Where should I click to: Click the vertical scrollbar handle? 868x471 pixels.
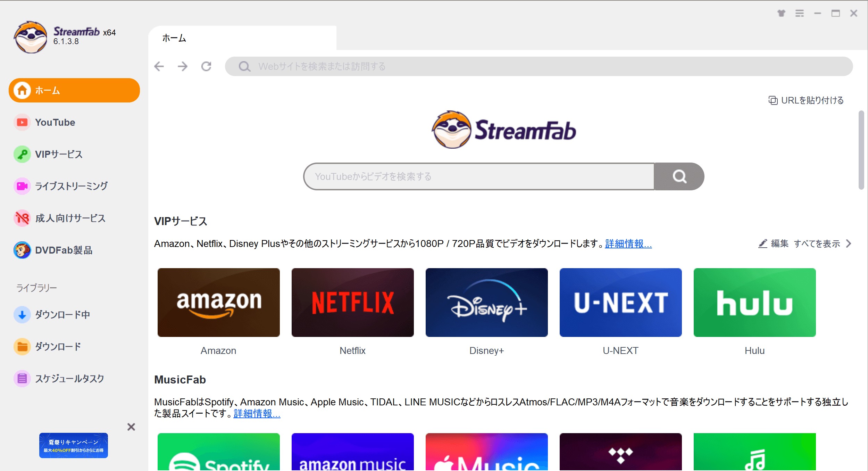861,150
